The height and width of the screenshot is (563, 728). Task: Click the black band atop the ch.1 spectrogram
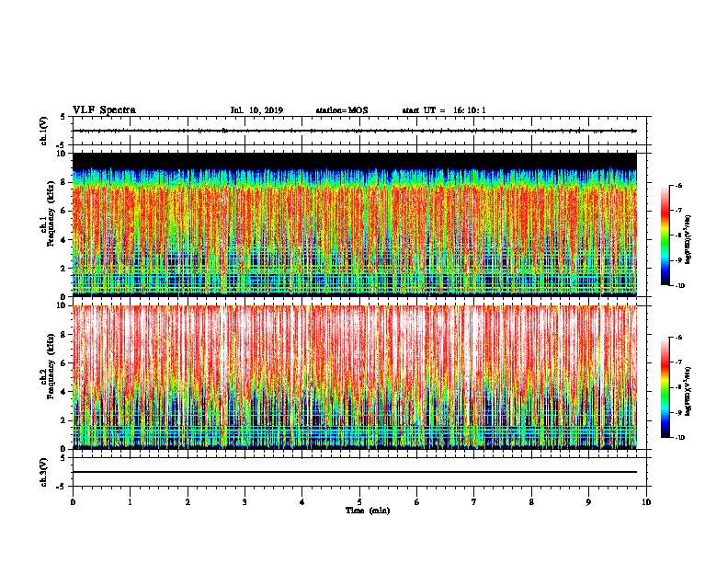point(355,160)
